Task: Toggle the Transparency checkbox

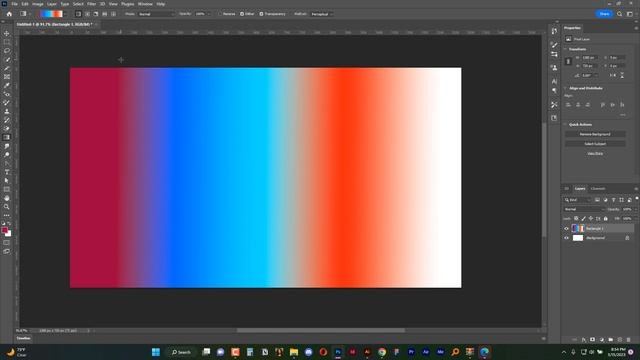Action: [261, 14]
